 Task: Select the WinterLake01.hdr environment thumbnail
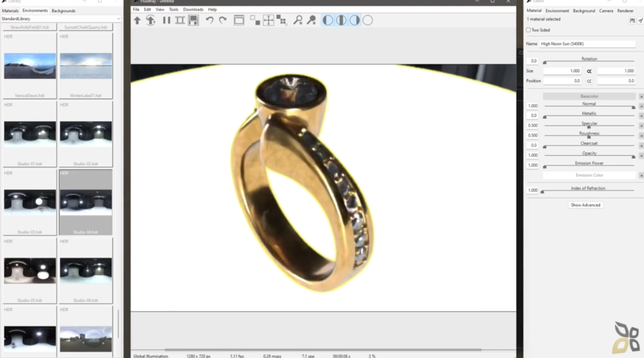pos(86,66)
